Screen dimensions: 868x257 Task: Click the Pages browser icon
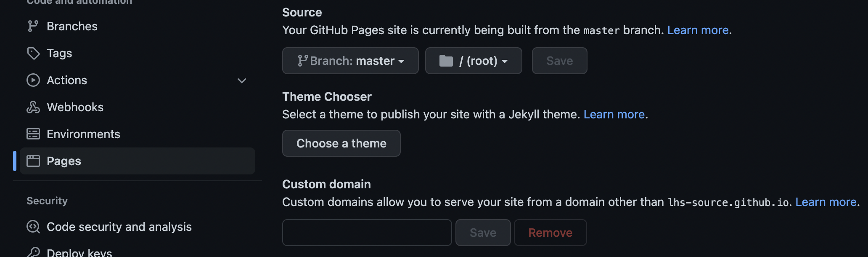[33, 161]
